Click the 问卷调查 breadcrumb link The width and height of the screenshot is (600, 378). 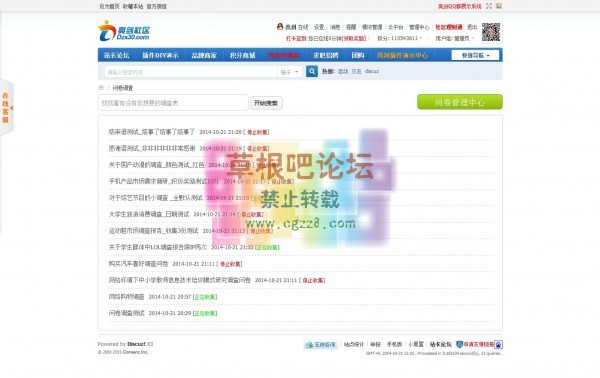pos(122,88)
